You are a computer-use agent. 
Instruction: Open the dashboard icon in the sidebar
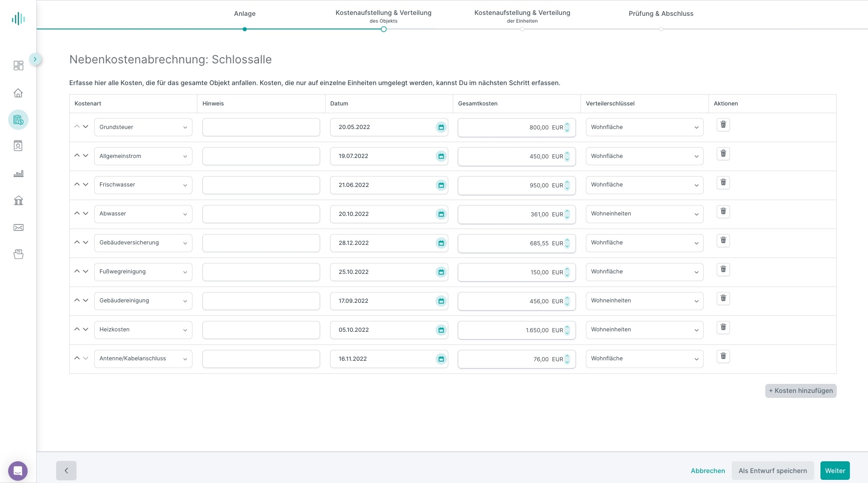(18, 66)
